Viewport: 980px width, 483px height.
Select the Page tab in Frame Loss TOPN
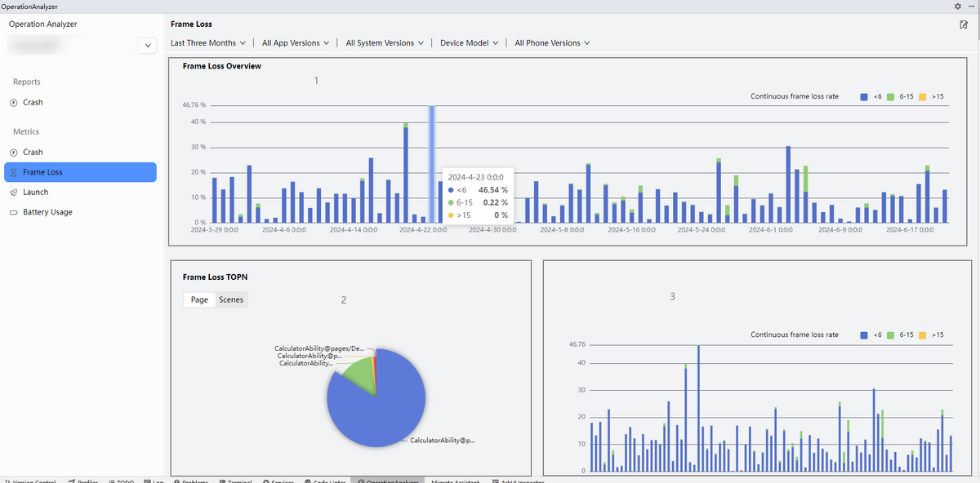coord(199,300)
